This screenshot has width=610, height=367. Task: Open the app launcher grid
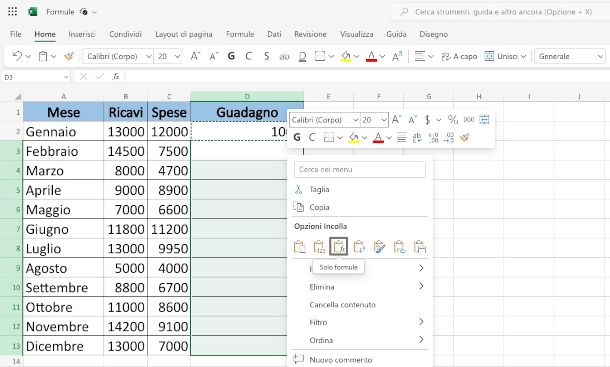[12, 12]
